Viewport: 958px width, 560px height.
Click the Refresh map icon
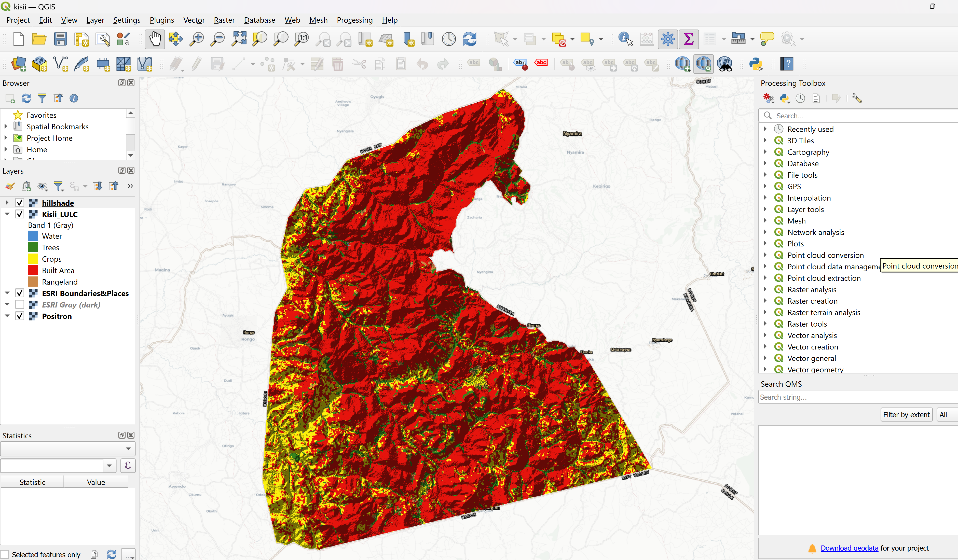click(470, 39)
